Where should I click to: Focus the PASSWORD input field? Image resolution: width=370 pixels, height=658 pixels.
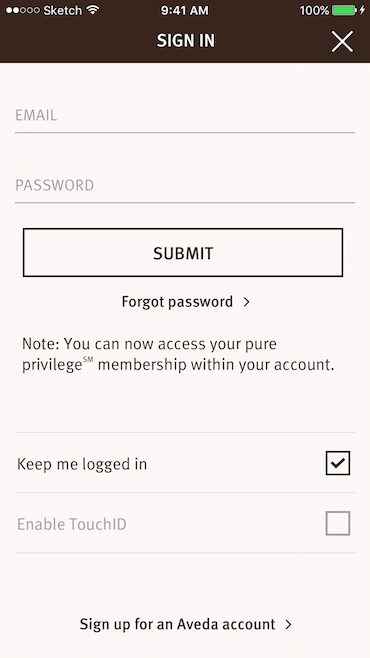point(185,185)
